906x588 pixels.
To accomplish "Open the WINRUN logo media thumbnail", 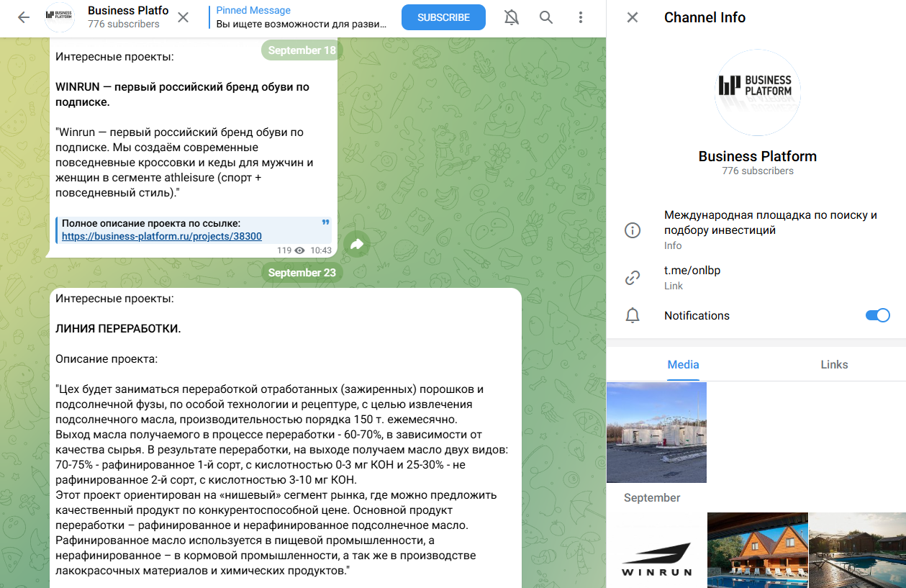I will coord(657,551).
